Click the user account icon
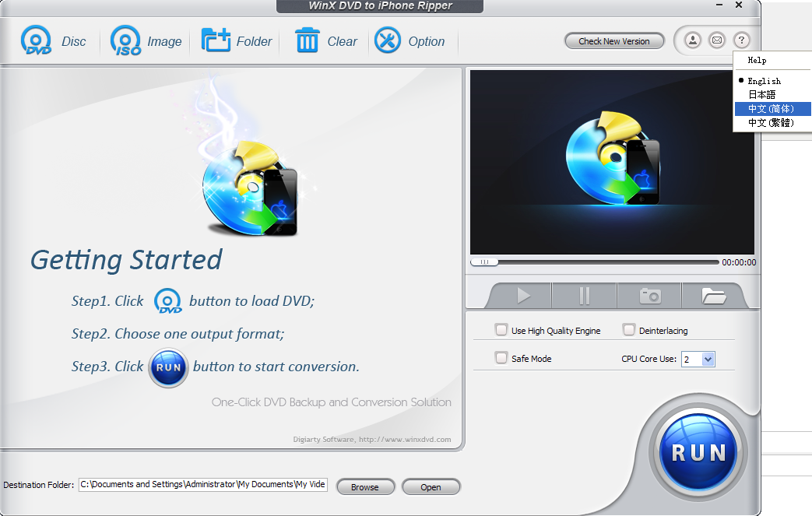The image size is (812, 516). [x=692, y=40]
